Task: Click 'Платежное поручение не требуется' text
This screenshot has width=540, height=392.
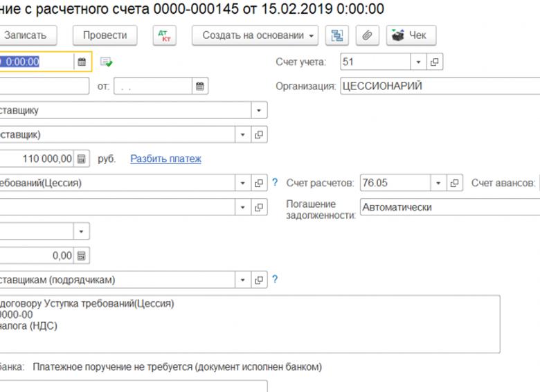Action: [x=177, y=367]
